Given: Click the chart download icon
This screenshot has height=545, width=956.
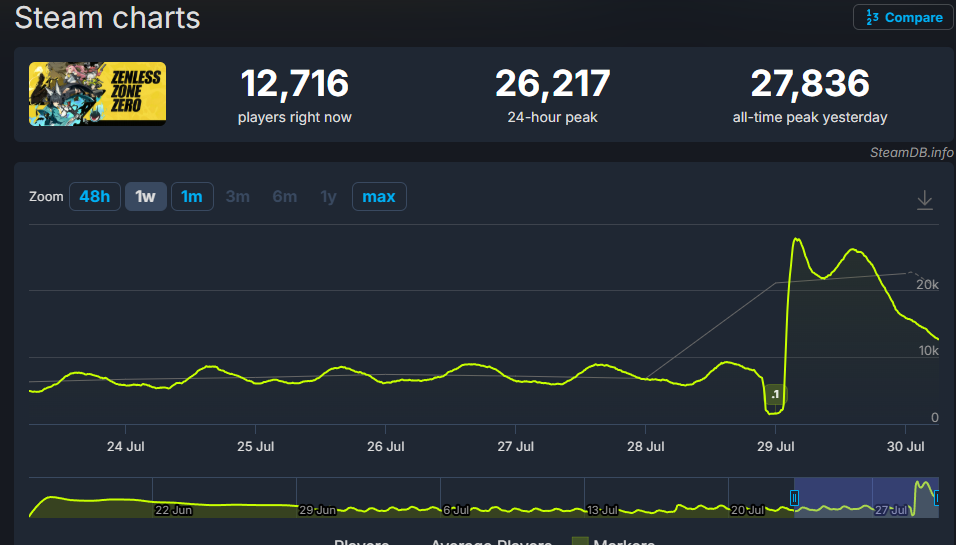Looking at the screenshot, I should [x=925, y=200].
